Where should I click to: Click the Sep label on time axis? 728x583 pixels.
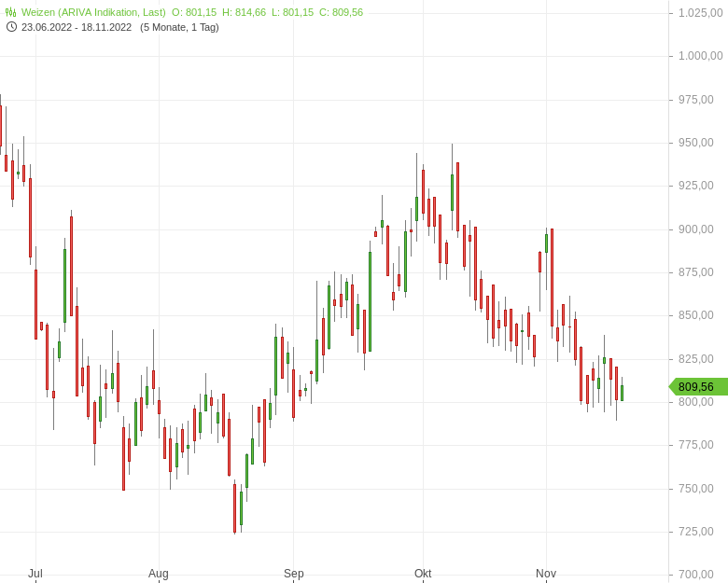click(x=293, y=574)
